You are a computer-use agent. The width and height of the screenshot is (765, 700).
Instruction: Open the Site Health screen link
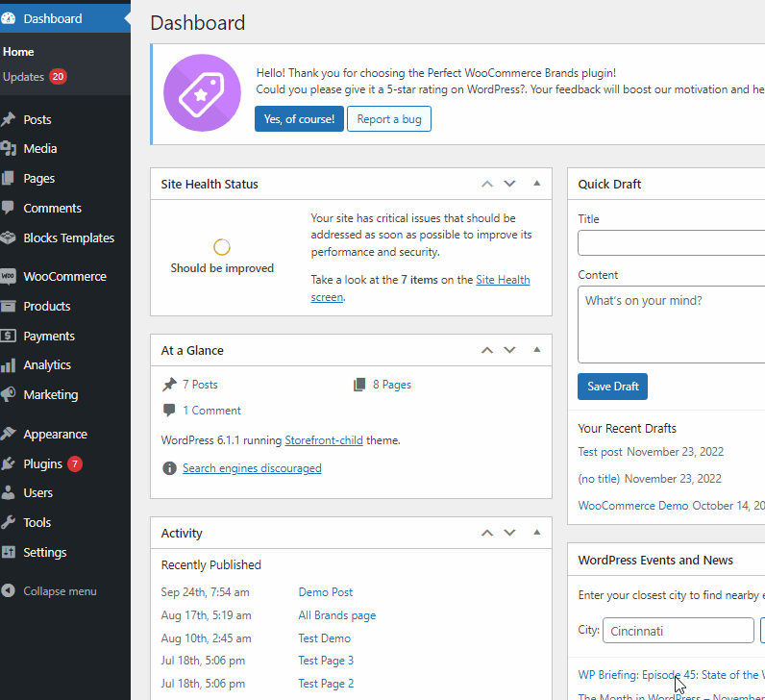pyautogui.click(x=503, y=280)
